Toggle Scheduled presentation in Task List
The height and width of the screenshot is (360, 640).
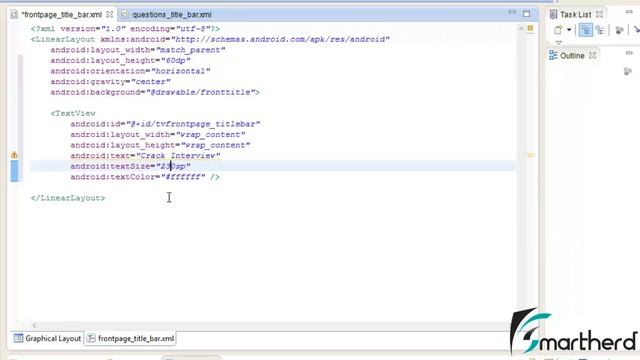[600, 30]
